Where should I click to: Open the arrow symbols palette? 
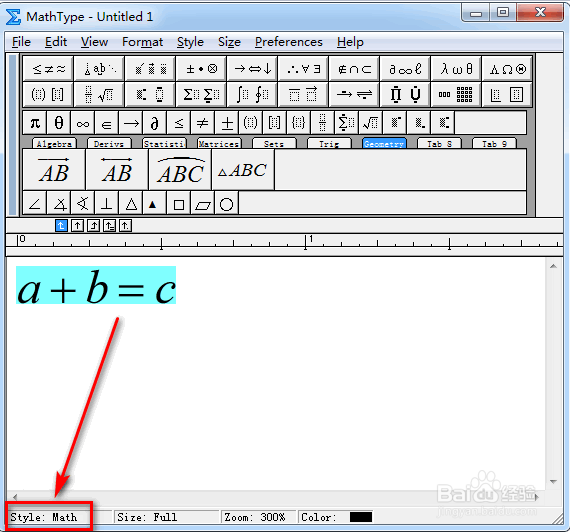252,68
